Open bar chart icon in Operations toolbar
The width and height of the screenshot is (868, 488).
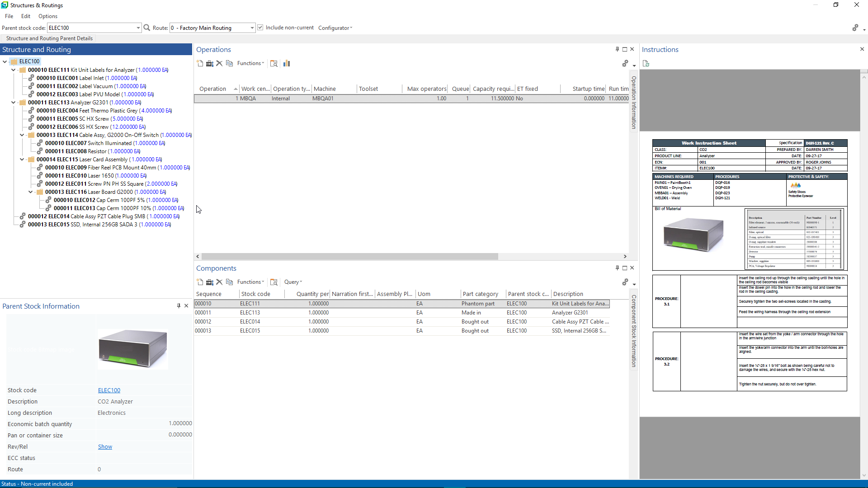(x=287, y=63)
